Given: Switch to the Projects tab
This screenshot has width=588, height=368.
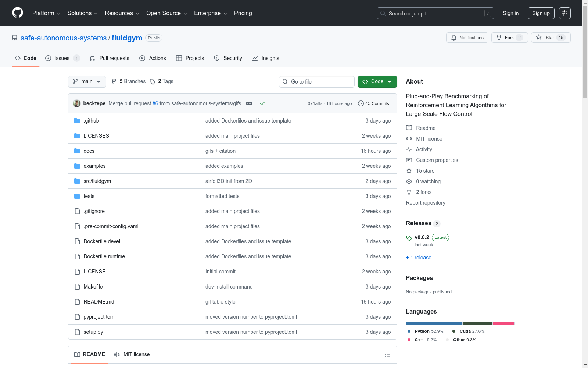Looking at the screenshot, I should click(x=190, y=58).
